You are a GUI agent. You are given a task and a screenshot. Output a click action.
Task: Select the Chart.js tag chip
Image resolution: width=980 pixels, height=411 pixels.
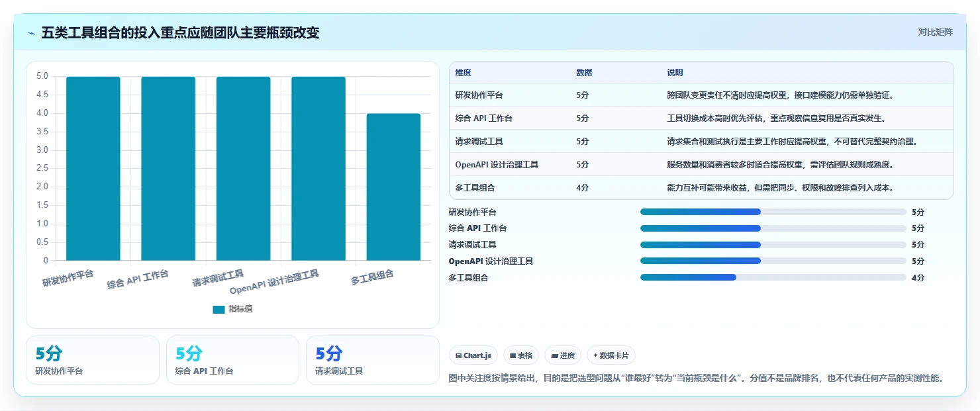pos(473,355)
